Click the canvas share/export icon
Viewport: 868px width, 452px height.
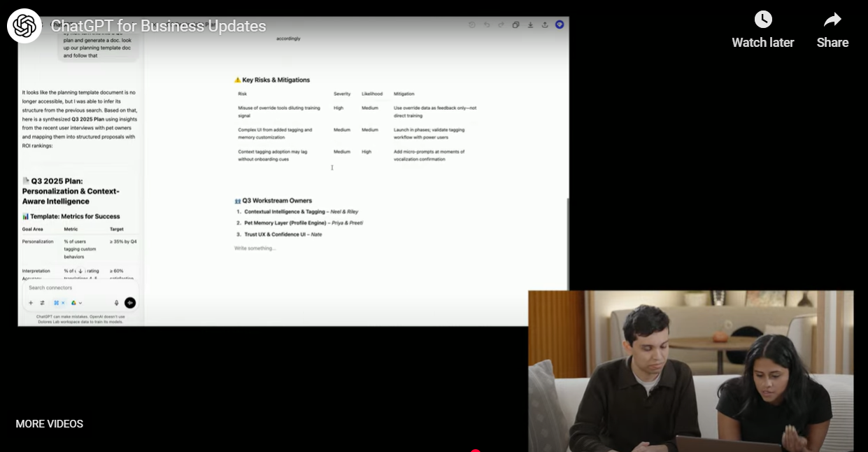[545, 24]
